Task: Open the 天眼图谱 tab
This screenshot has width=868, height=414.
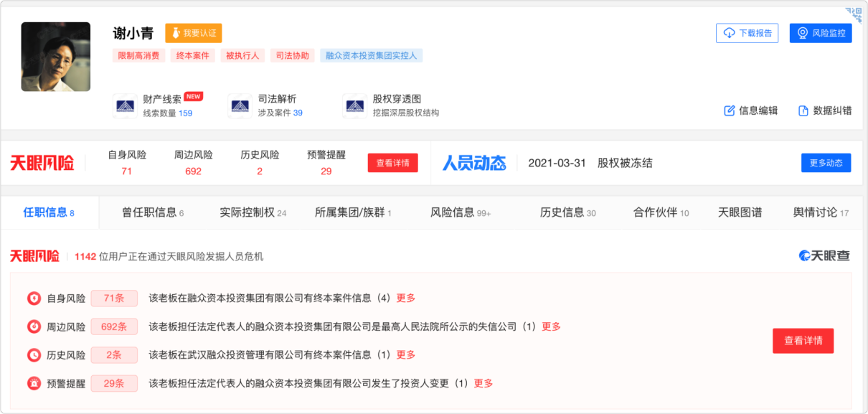Action: pos(740,212)
